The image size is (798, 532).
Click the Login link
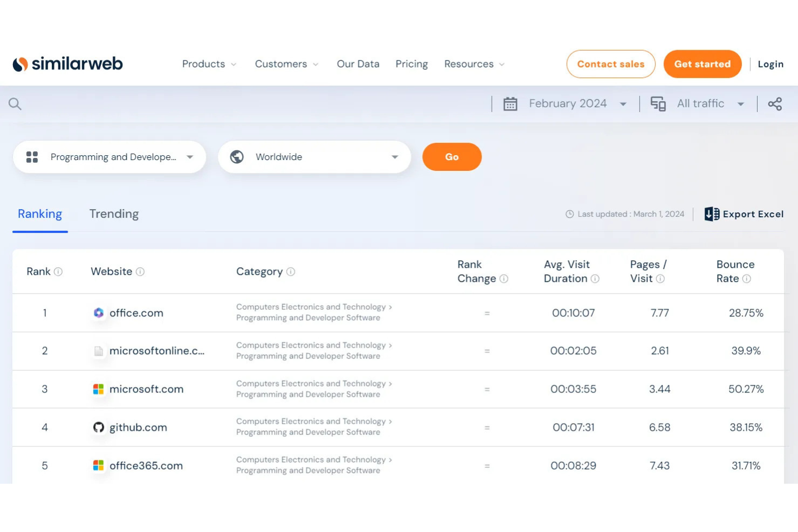pos(771,64)
